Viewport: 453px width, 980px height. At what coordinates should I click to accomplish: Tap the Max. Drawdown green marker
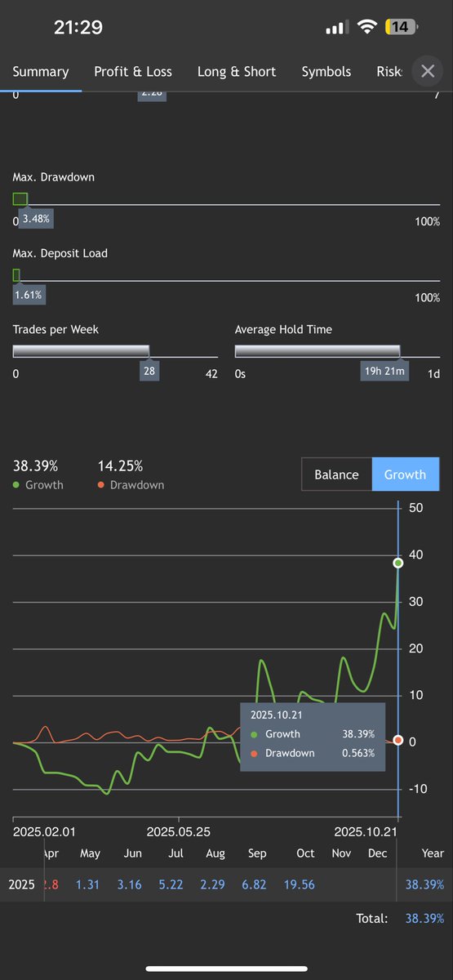20,198
